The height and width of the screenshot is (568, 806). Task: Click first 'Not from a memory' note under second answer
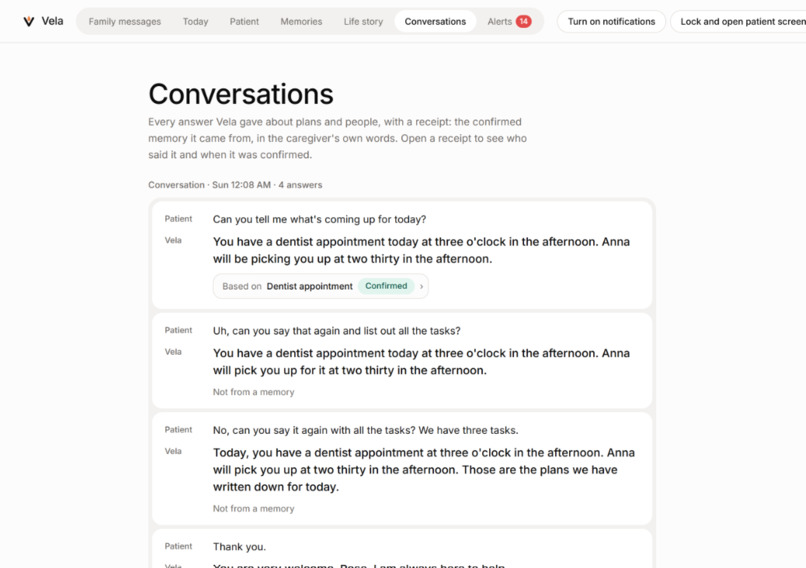point(253,392)
